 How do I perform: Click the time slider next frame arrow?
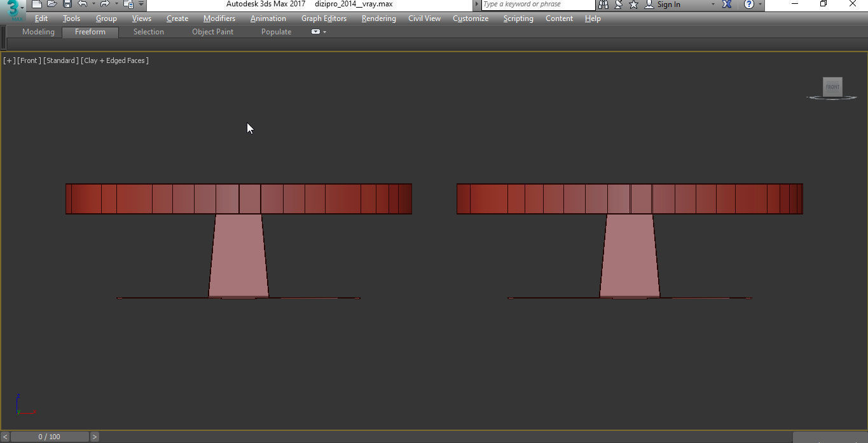click(x=95, y=437)
